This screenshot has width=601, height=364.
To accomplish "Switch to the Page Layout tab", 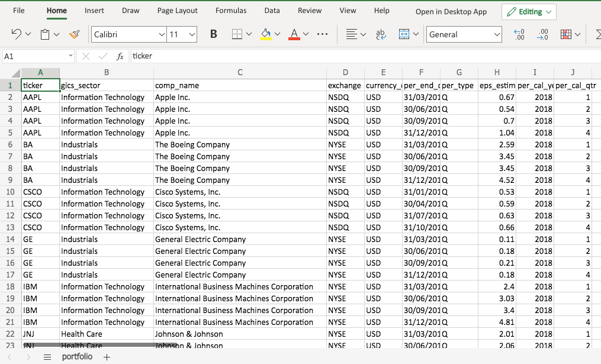I will point(178,11).
